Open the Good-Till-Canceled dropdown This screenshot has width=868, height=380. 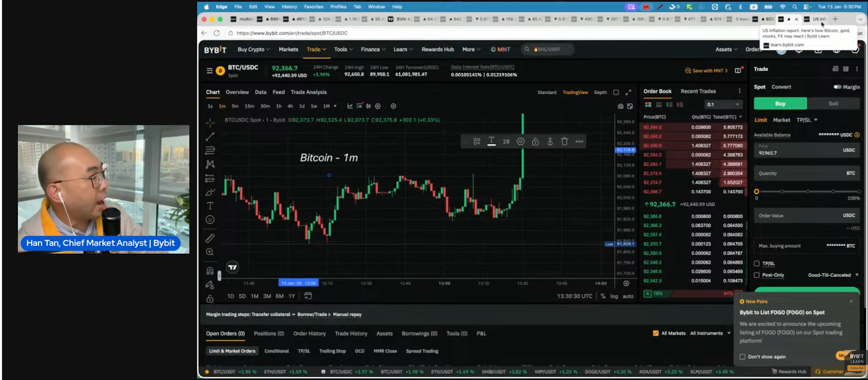pos(833,275)
